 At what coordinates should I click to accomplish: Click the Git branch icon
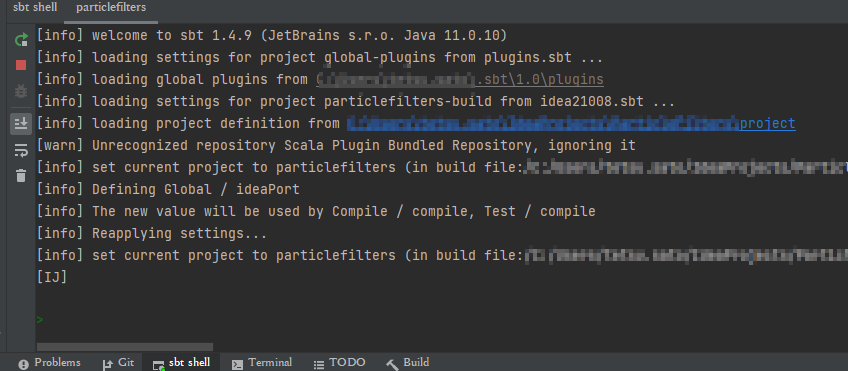click(x=108, y=364)
